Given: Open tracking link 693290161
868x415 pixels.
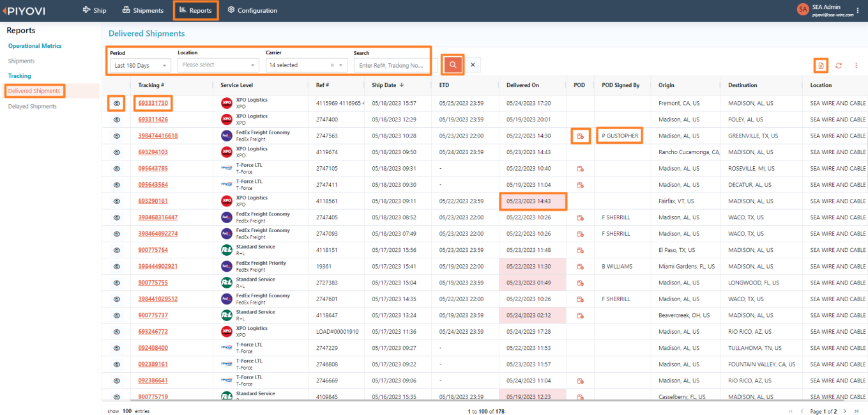Looking at the screenshot, I should pos(153,201).
